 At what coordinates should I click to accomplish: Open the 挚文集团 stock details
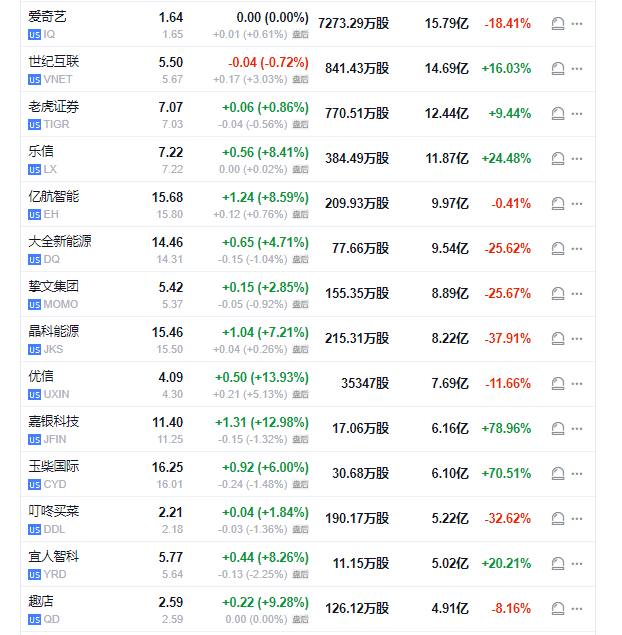55,287
